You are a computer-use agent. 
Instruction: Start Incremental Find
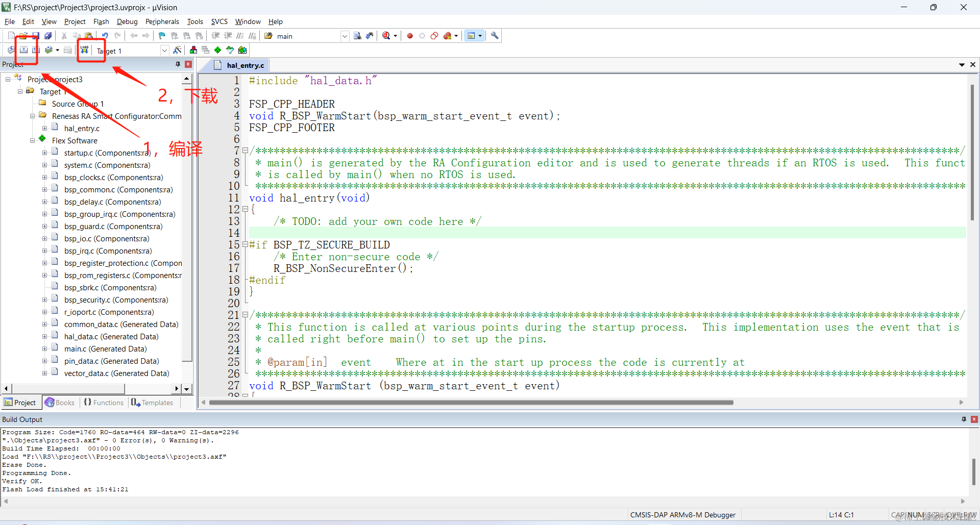(370, 36)
